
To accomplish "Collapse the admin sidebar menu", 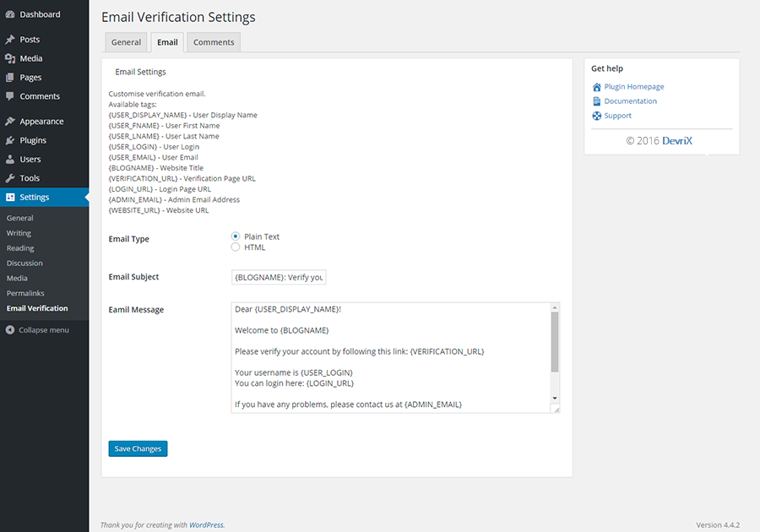I will tap(37, 330).
